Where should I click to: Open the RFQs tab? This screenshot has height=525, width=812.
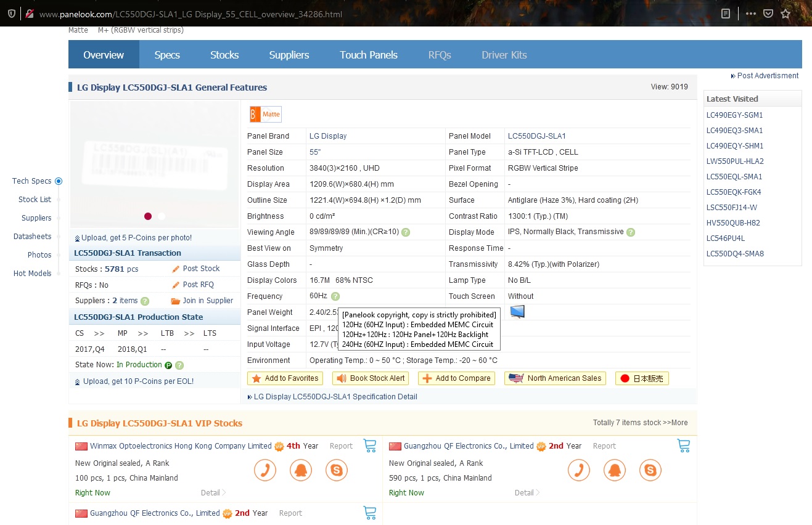tap(440, 55)
